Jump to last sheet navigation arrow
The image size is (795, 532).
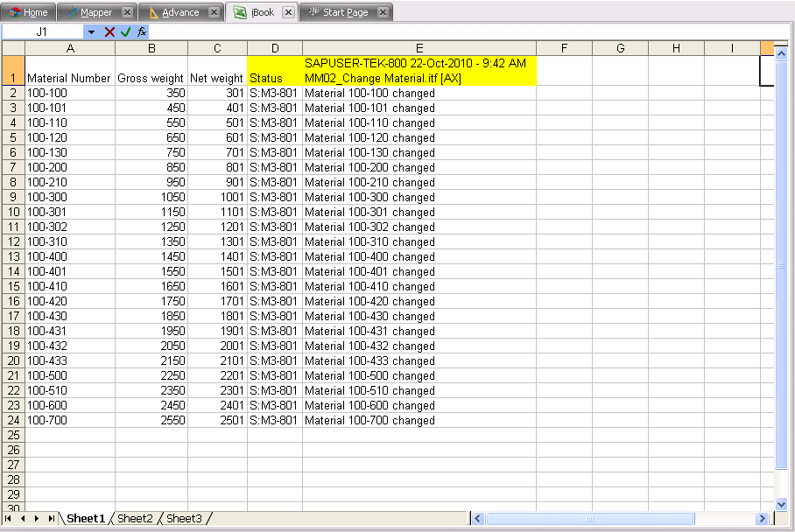point(52,519)
